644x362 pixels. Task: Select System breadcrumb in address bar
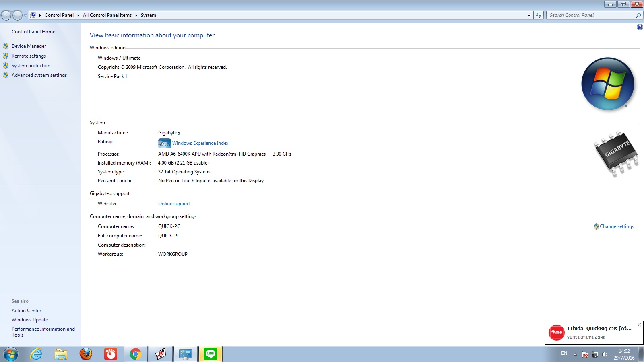(x=148, y=15)
